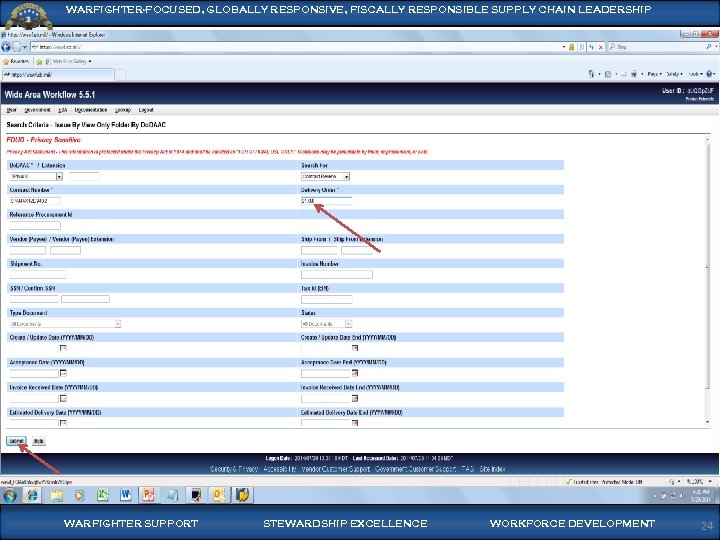The image size is (720, 540).
Task: Click the Tax Id (EIN) input field
Action: click(326, 299)
